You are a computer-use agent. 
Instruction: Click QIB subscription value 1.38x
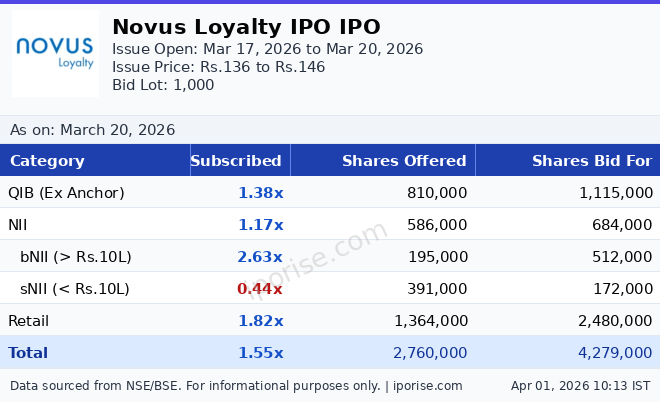(x=260, y=193)
